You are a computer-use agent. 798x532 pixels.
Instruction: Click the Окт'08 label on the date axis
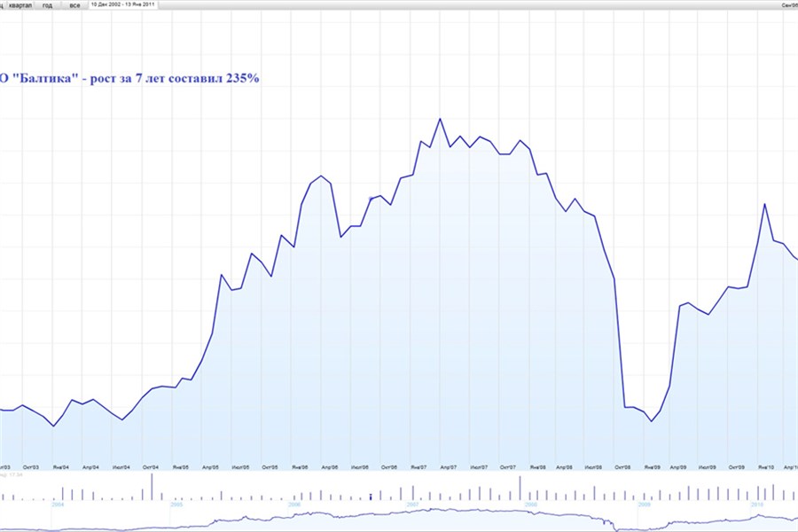(623, 467)
